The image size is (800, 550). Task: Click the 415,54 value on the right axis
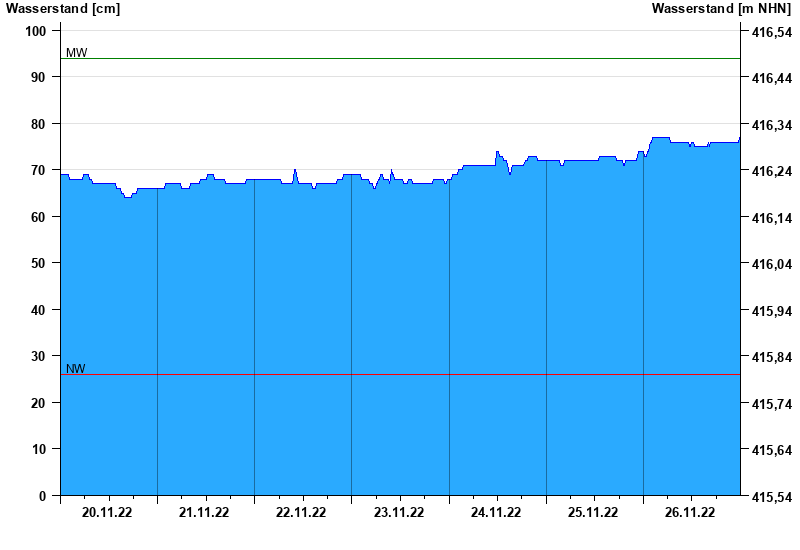click(x=770, y=497)
